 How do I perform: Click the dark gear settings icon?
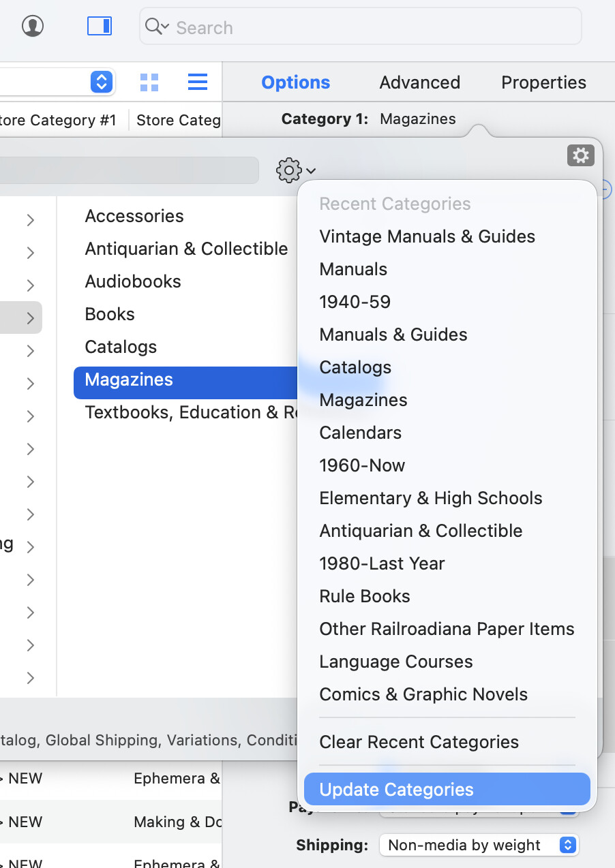pos(580,155)
